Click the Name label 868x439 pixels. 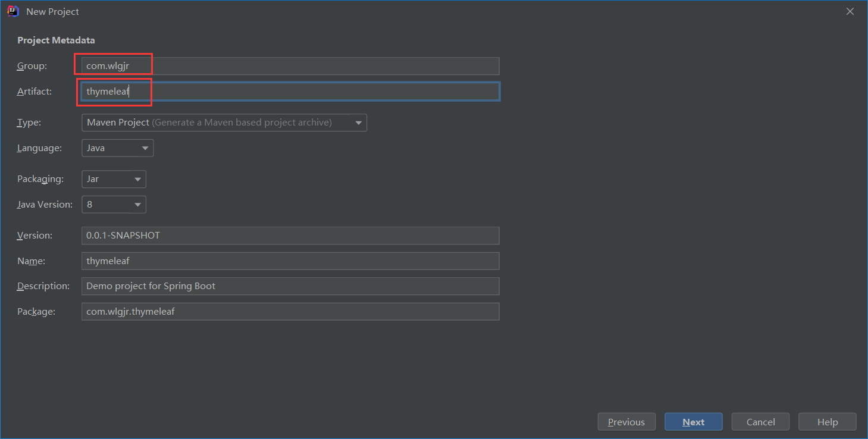coord(31,261)
